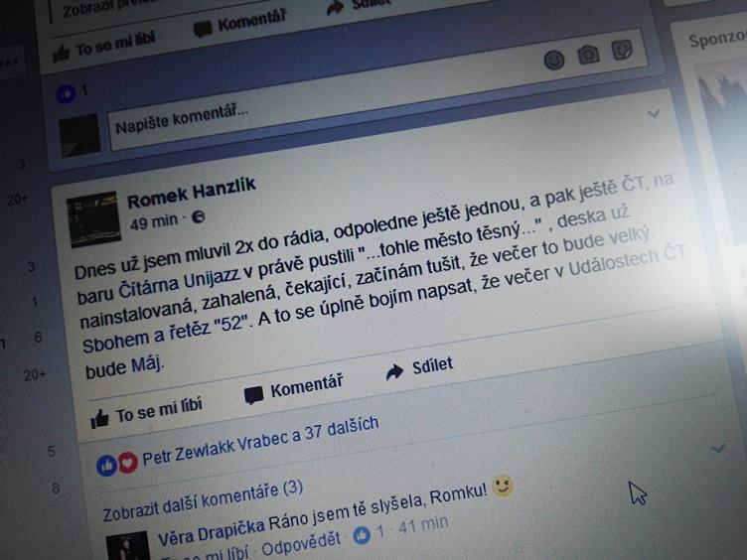The height and width of the screenshot is (560, 747).
Task: Open the heart reaction icon on the post
Action: click(x=128, y=463)
